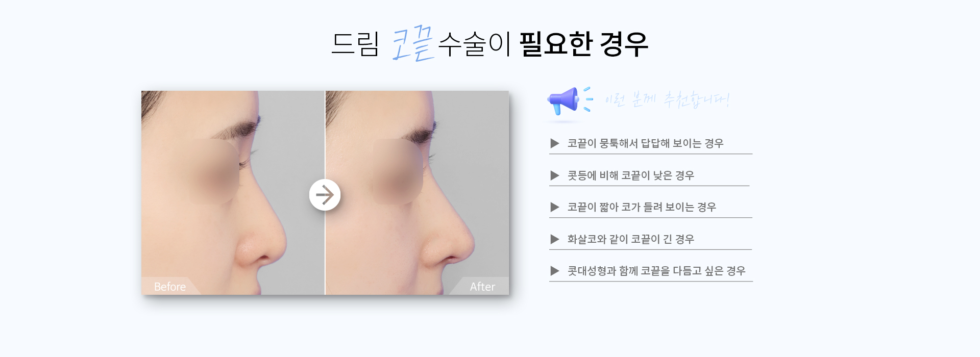The width and height of the screenshot is (980, 357).
Task: Select text 콧대성형과 함께 코끝을 다듬고 싶은 경우
Action: point(656,271)
